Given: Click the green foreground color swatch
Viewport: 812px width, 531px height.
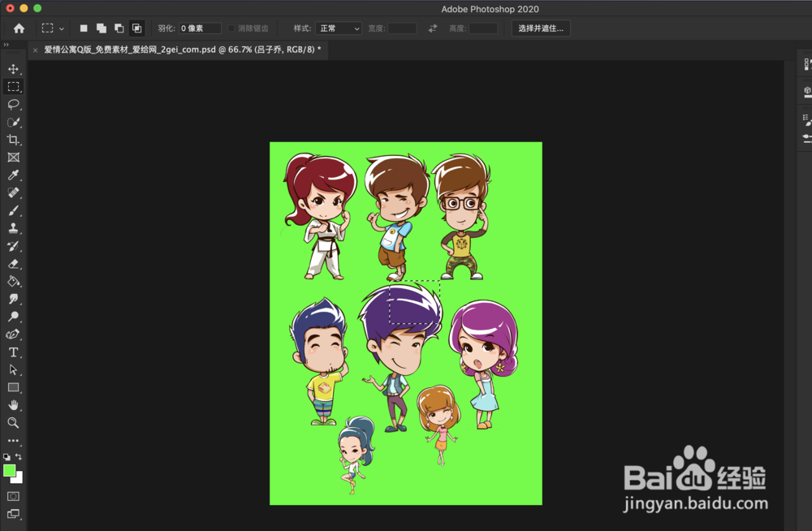Looking at the screenshot, I should 8,470.
